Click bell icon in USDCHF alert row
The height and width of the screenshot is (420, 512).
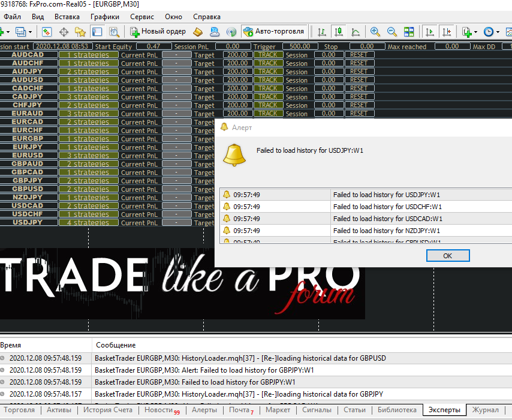tap(226, 207)
